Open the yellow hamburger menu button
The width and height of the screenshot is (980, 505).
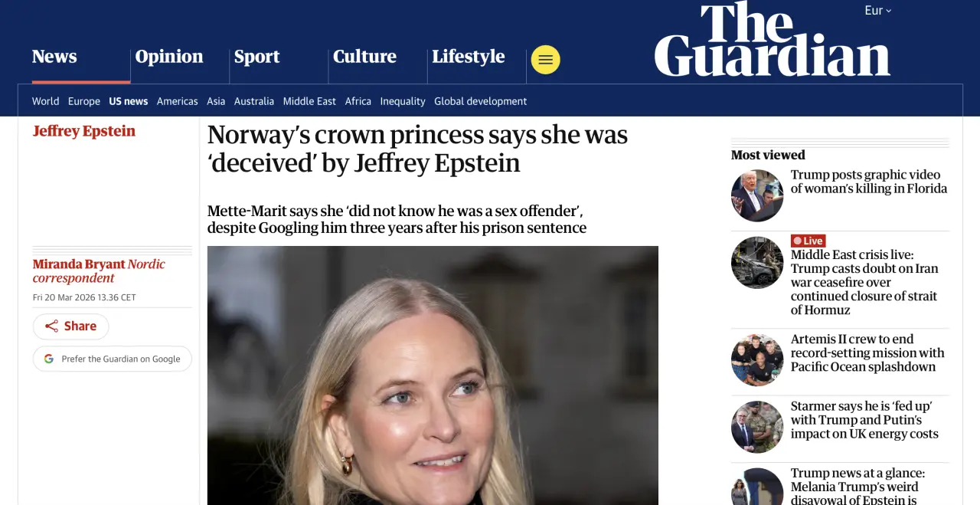tap(545, 60)
